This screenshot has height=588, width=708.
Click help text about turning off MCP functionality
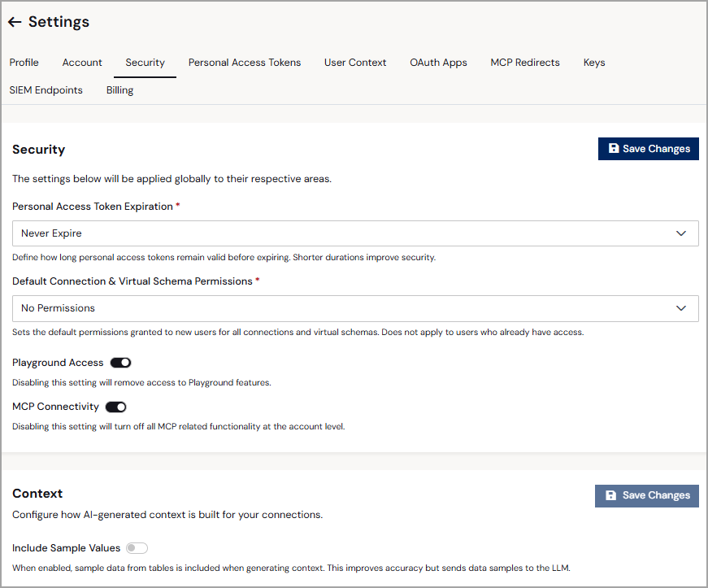[179, 427]
